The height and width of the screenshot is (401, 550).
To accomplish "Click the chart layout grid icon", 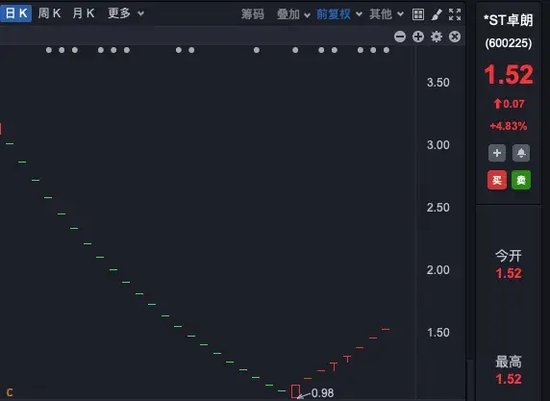I will coord(418,14).
